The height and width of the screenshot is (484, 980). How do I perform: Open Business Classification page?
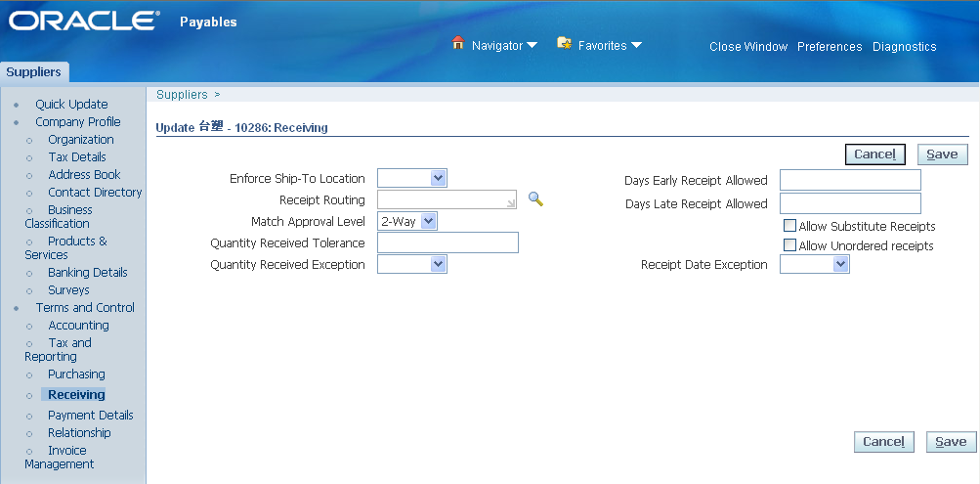[58, 216]
